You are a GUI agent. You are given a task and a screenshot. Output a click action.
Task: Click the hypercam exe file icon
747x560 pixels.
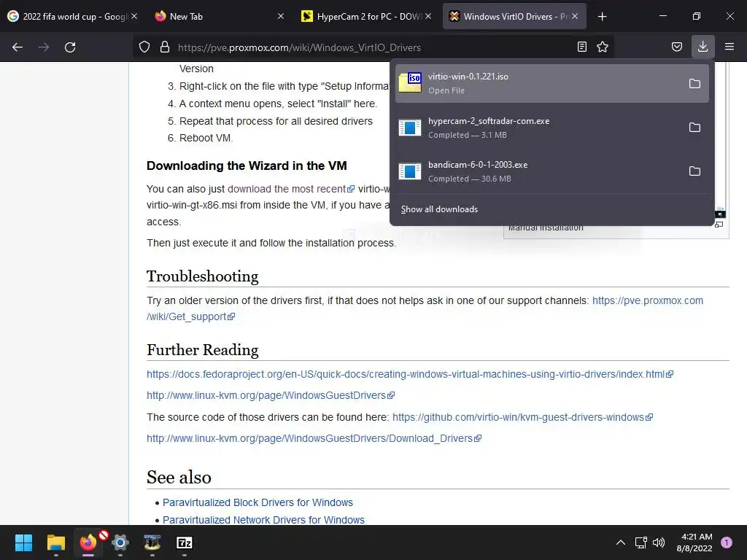pos(410,128)
